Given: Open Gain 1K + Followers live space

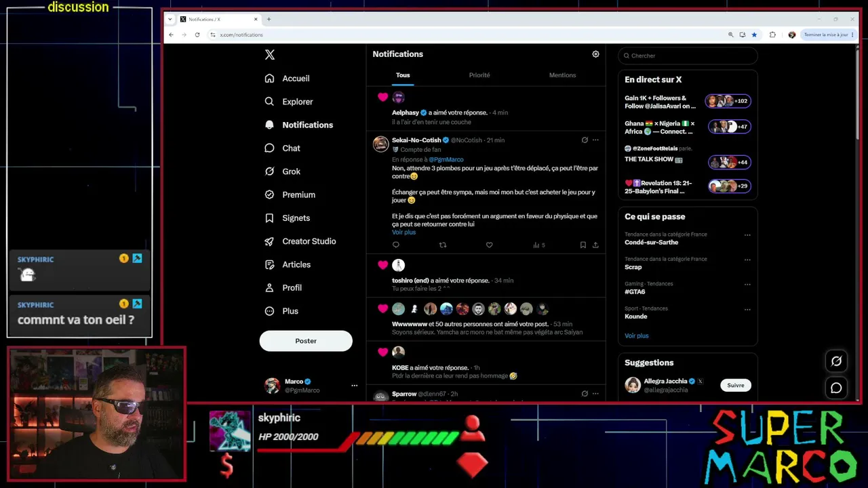Looking at the screenshot, I should [688, 102].
